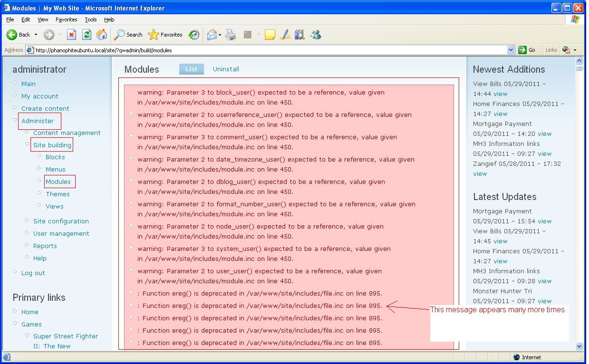The image size is (589, 364).
Task: Open the Search panel icon
Action: tap(120, 34)
